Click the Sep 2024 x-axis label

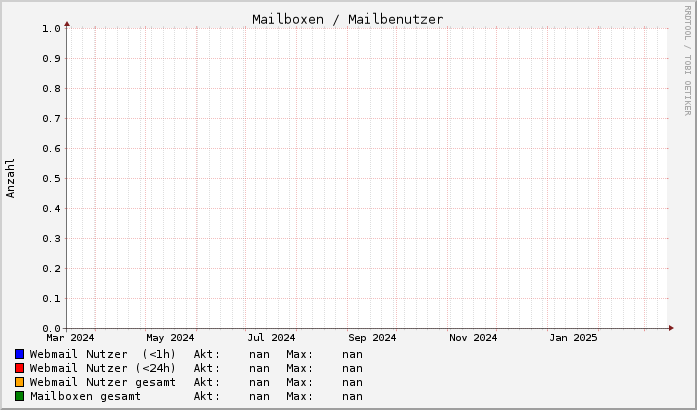(x=372, y=338)
